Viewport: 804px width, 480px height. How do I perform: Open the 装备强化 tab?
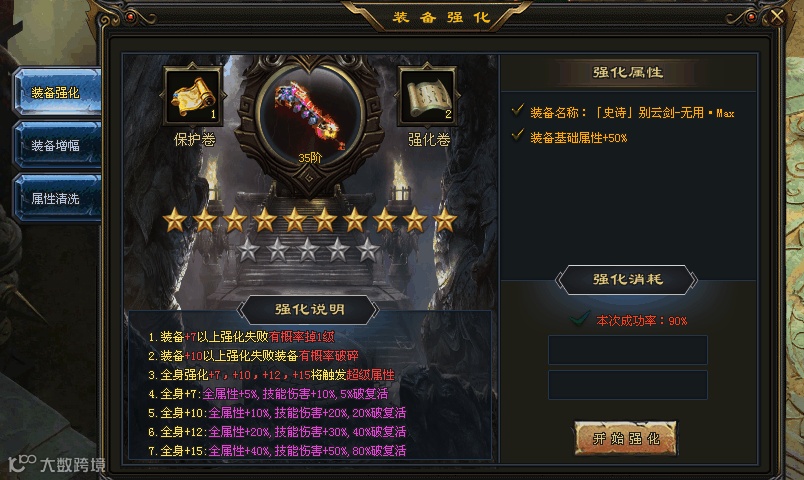tap(56, 93)
